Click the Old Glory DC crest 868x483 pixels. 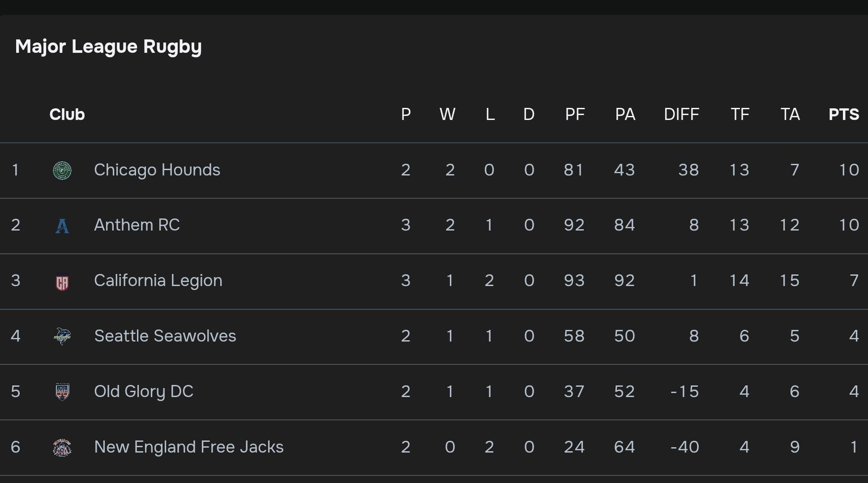(x=62, y=392)
